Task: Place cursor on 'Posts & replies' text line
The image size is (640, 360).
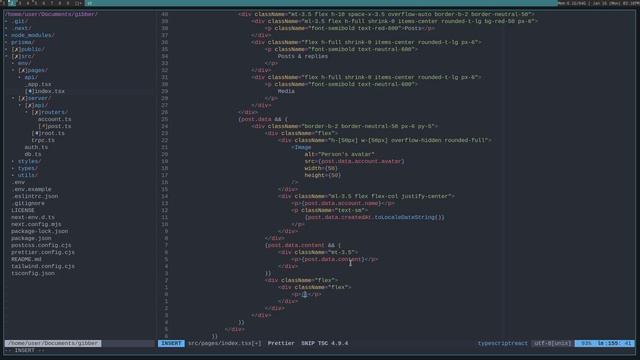Action: [x=303, y=56]
